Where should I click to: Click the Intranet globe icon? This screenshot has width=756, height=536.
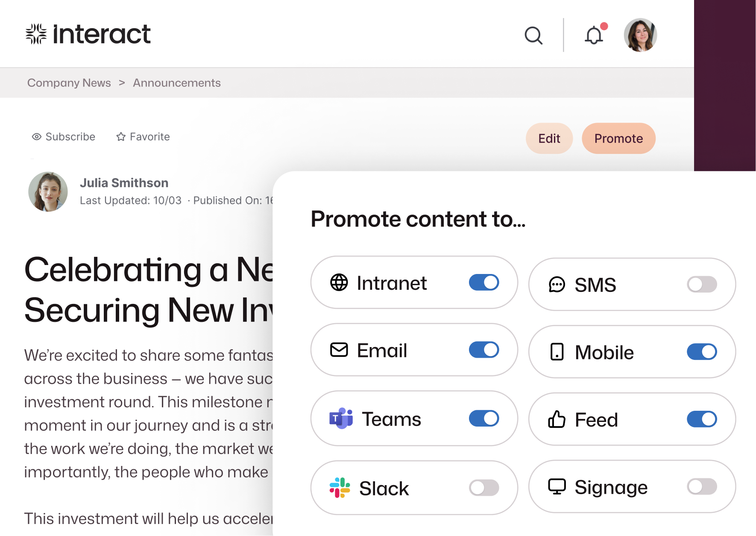click(339, 283)
